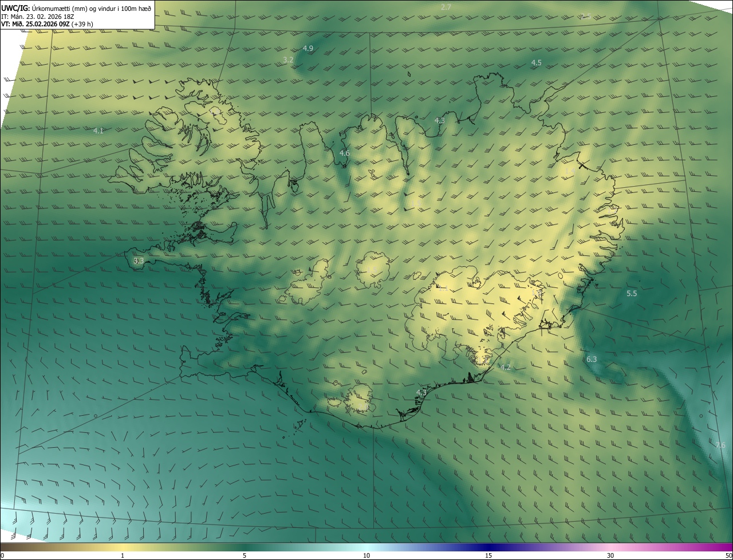Click the 10 tick on the color scale
The image size is (733, 560).
(x=366, y=555)
